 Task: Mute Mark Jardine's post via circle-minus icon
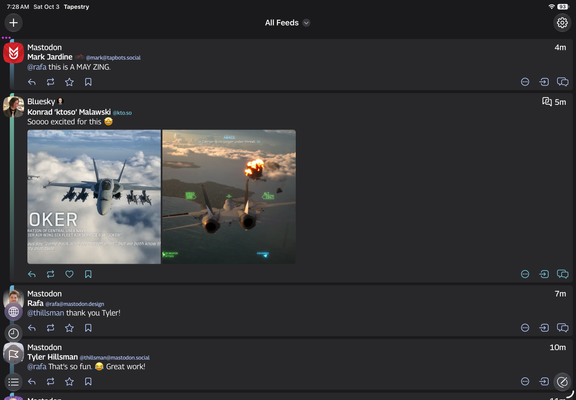click(525, 82)
